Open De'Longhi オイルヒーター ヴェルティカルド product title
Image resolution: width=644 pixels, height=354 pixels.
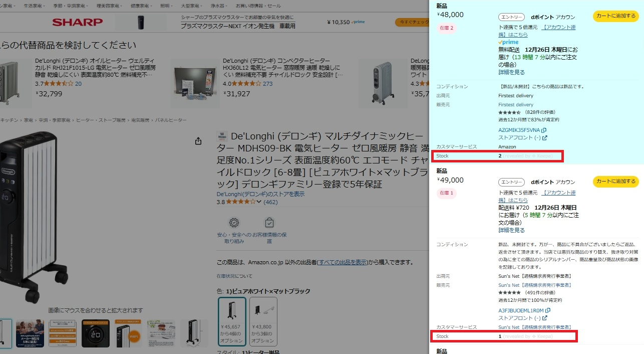point(95,68)
